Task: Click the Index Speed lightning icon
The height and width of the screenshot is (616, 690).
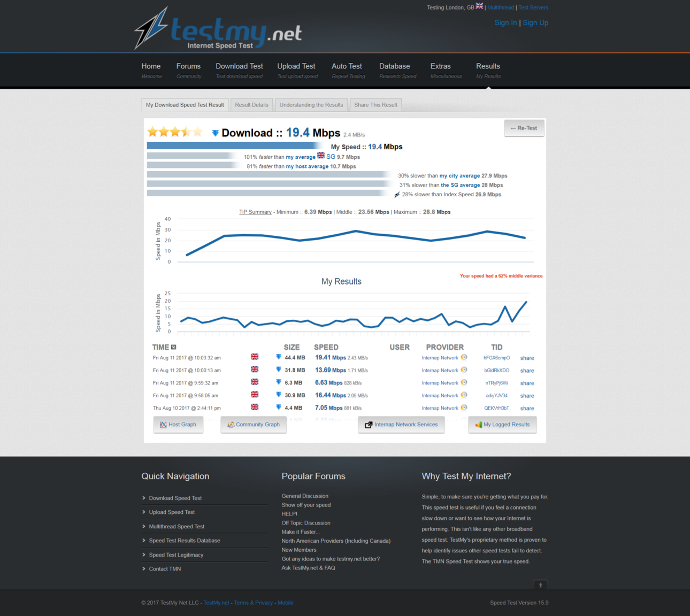Action: point(397,195)
